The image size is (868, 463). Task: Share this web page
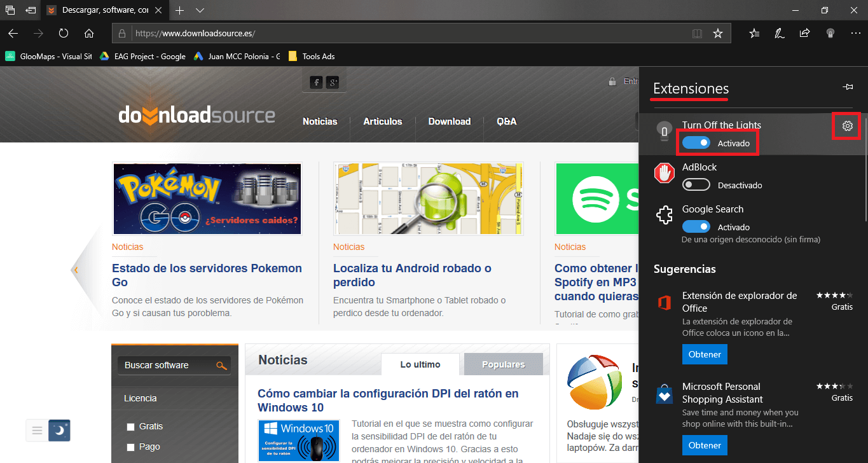804,33
